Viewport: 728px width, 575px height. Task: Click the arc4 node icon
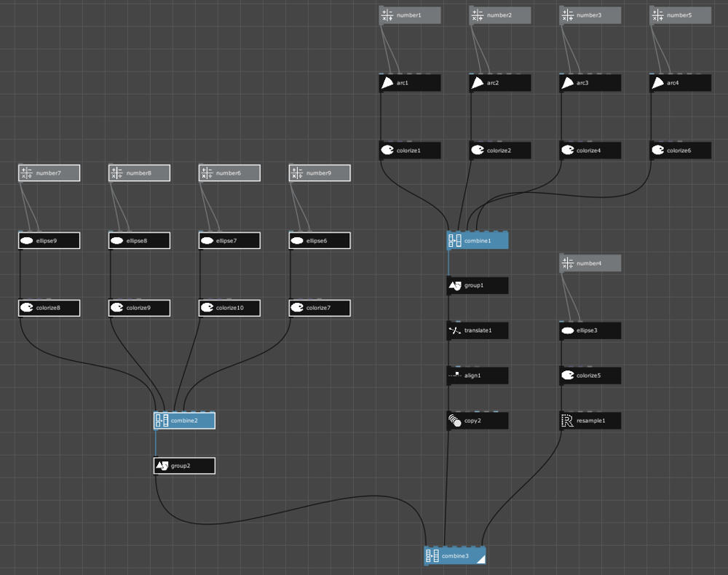[657, 82]
